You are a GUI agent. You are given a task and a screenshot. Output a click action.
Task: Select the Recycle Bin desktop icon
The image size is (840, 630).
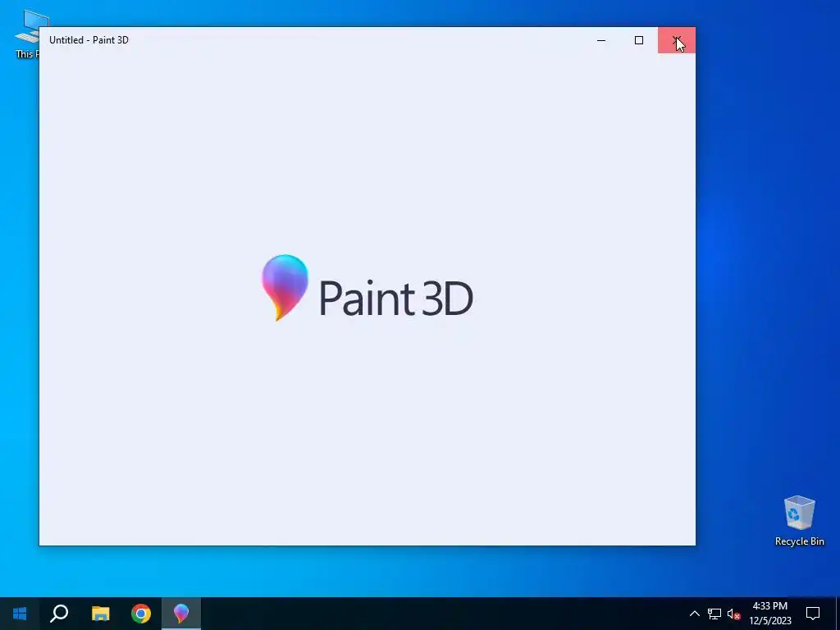[799, 521]
